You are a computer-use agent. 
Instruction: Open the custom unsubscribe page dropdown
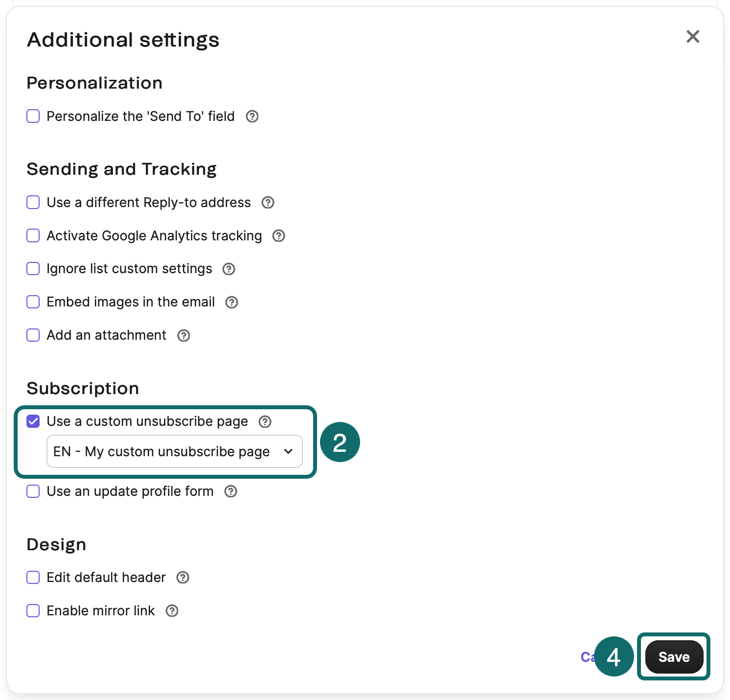(174, 451)
